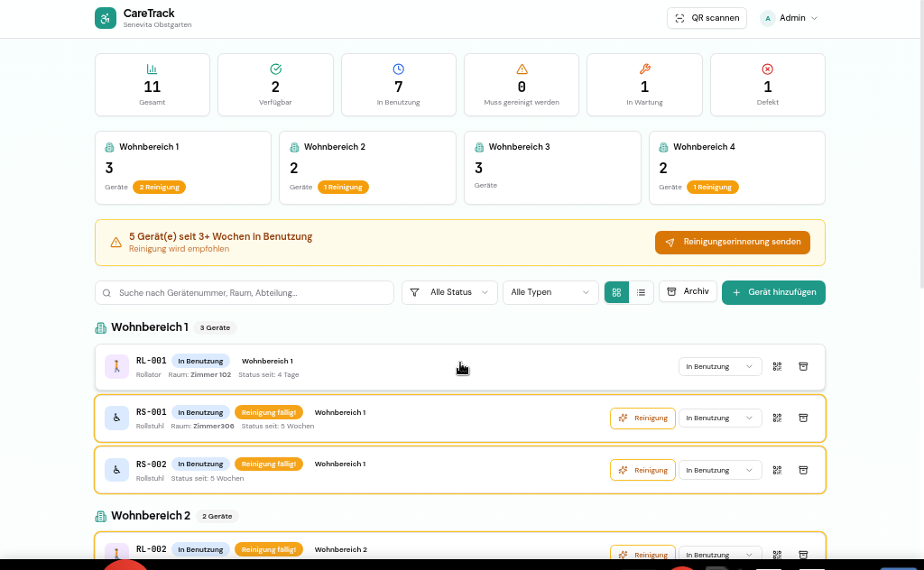Click the Muss gereinigt werden warning icon
The width and height of the screenshot is (924, 570).
pos(522,69)
